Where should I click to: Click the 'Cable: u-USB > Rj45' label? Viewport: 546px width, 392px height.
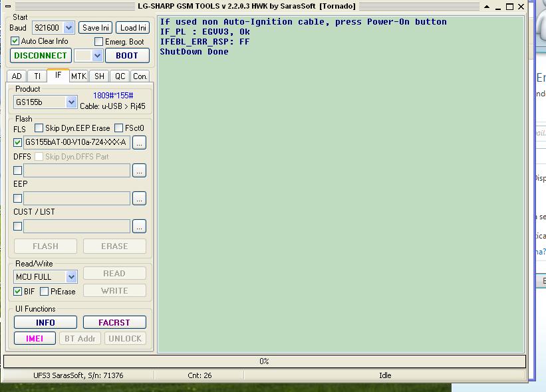(x=112, y=106)
